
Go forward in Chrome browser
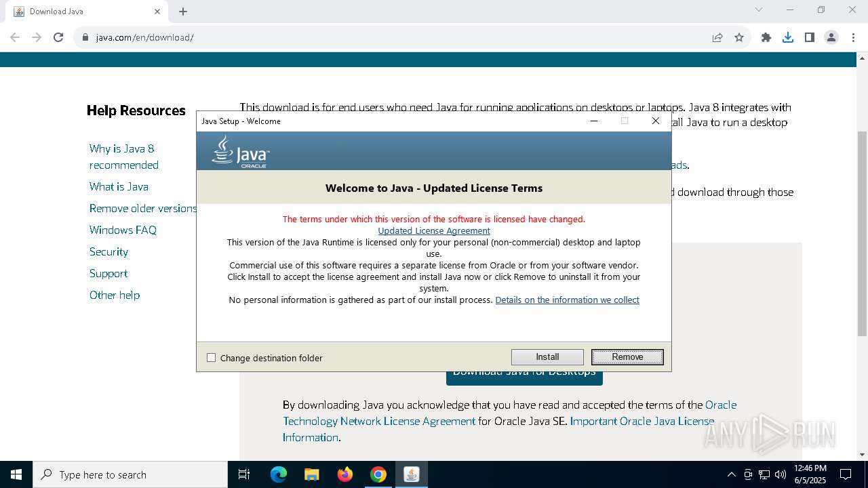(37, 37)
